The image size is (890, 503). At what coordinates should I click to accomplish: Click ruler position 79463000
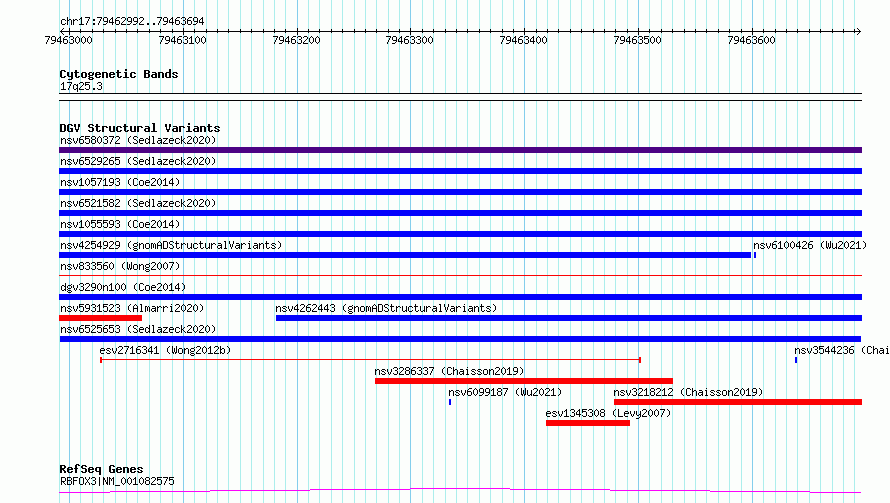(68, 40)
